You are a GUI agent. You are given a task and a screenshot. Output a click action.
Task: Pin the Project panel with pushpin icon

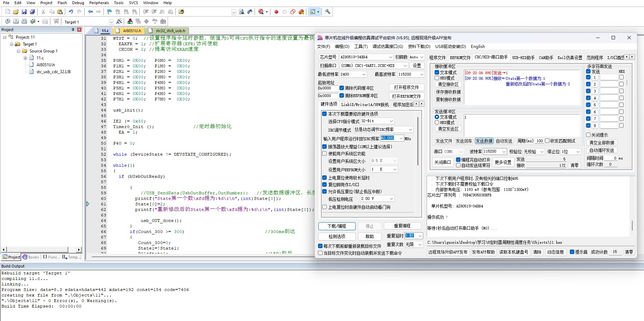click(73, 30)
